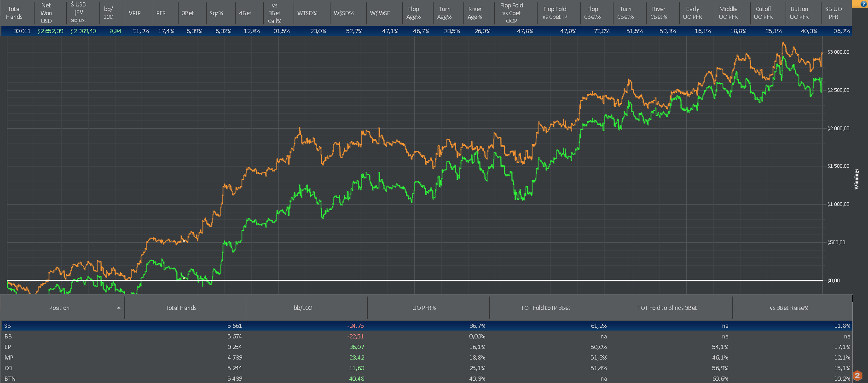Click the blue help question mark icon
This screenshot has height=383, width=868.
pos(863,4)
